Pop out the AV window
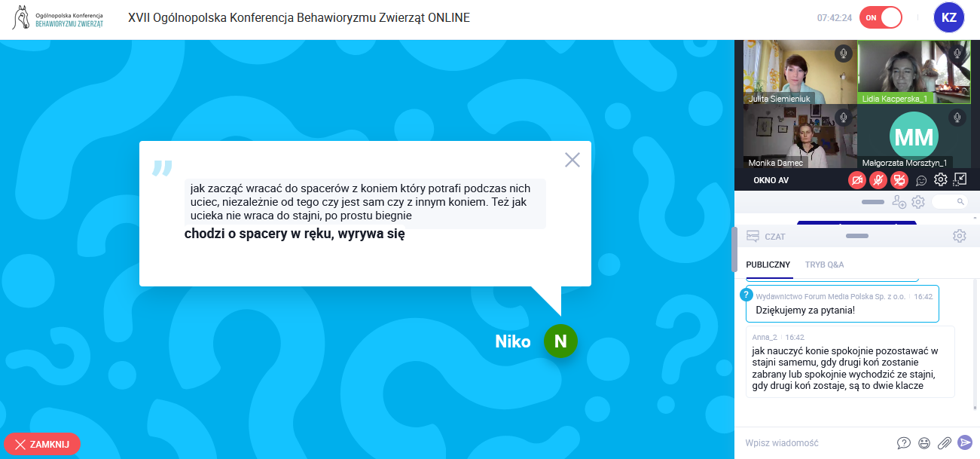980x459 pixels. [x=960, y=179]
